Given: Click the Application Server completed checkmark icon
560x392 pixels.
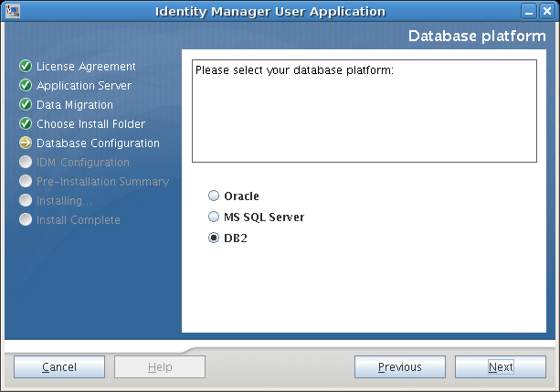Looking at the screenshot, I should [x=26, y=86].
